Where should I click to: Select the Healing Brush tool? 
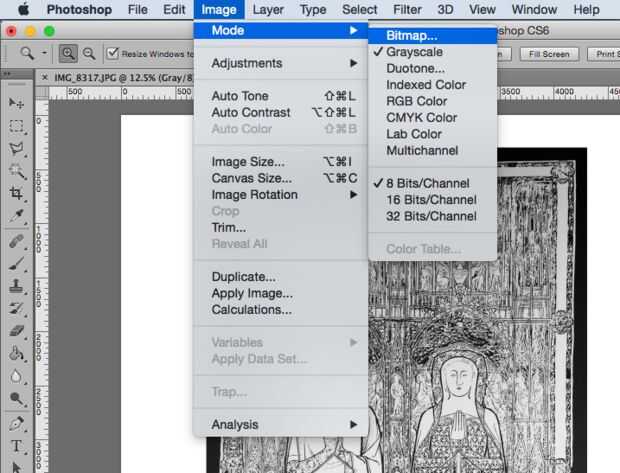pos(16,241)
